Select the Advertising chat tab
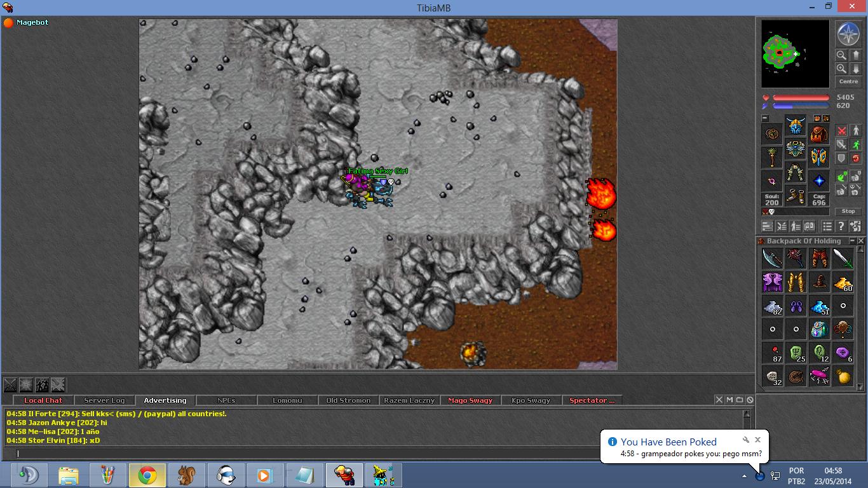The height and width of the screenshot is (488, 868). click(165, 400)
